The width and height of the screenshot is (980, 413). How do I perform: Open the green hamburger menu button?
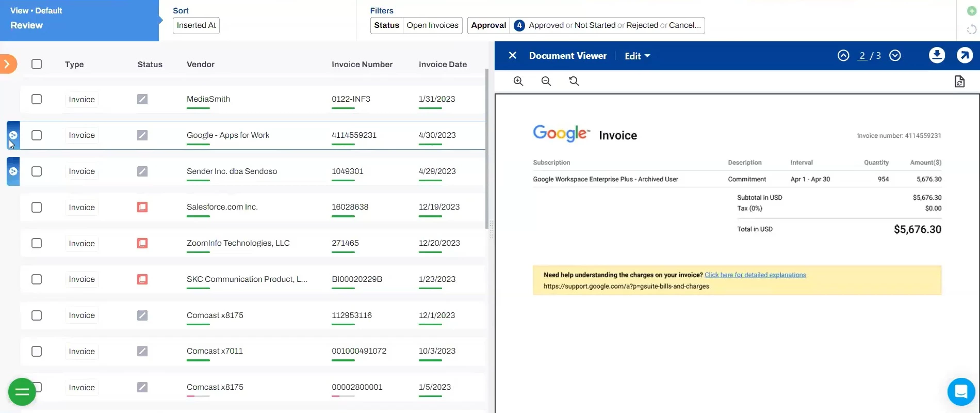point(22,392)
